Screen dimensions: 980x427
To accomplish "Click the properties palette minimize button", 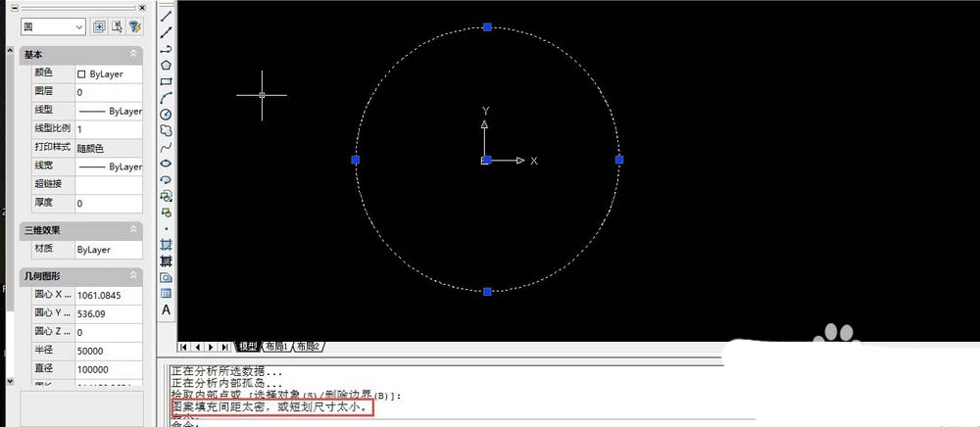I will (x=16, y=8).
